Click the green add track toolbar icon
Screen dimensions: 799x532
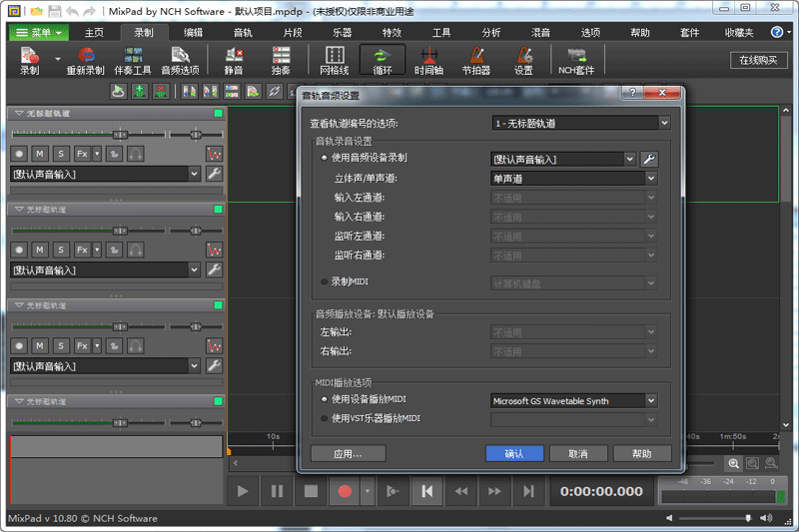140,92
